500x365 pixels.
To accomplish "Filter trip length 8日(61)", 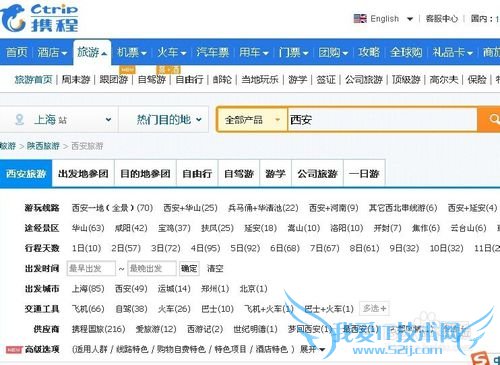I will click(364, 248).
